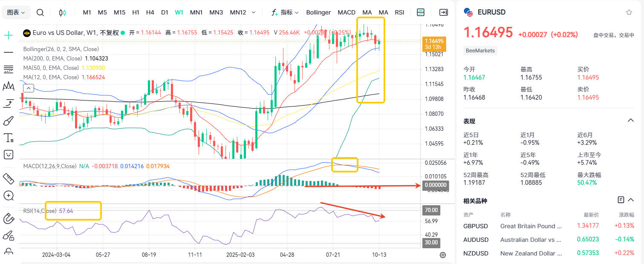
Task: Switch to the D1 timeframe
Action: 165,12
